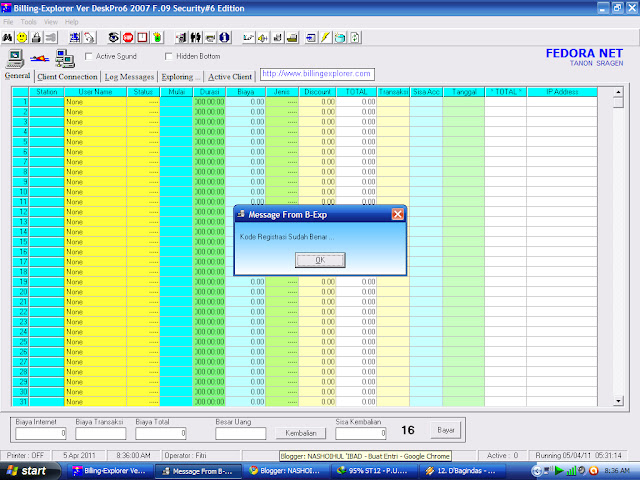
Task: Open the Log Messages tab
Action: click(129, 77)
